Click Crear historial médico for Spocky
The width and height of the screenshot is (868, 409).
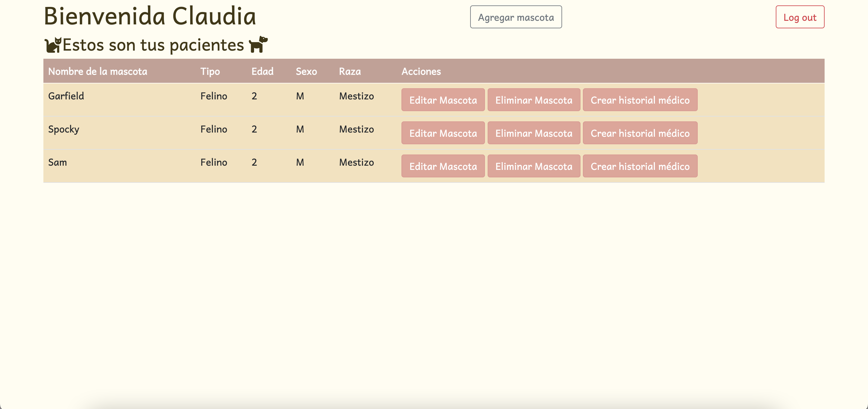point(640,133)
